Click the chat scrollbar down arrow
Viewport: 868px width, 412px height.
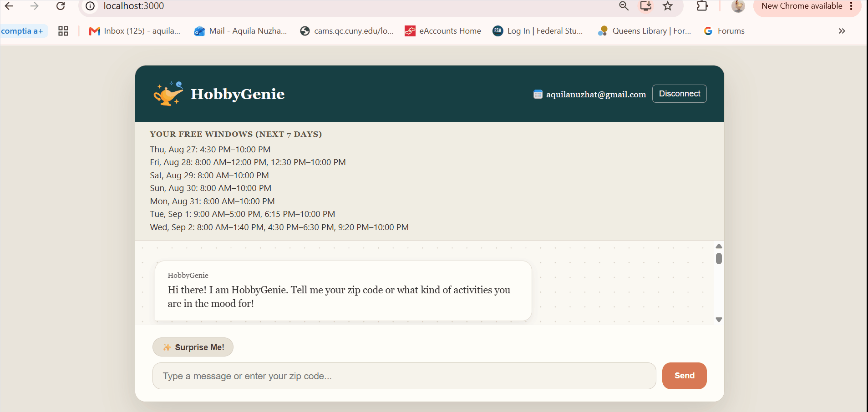pos(719,320)
